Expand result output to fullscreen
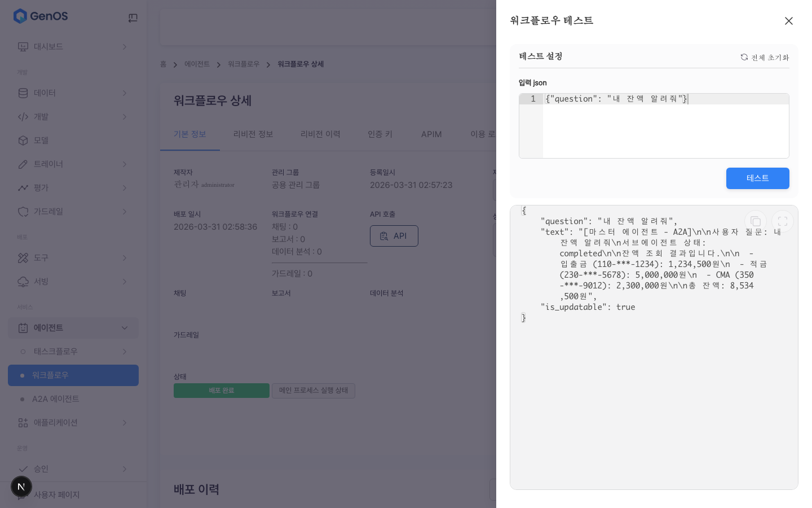This screenshot has height=508, width=812. point(783,221)
